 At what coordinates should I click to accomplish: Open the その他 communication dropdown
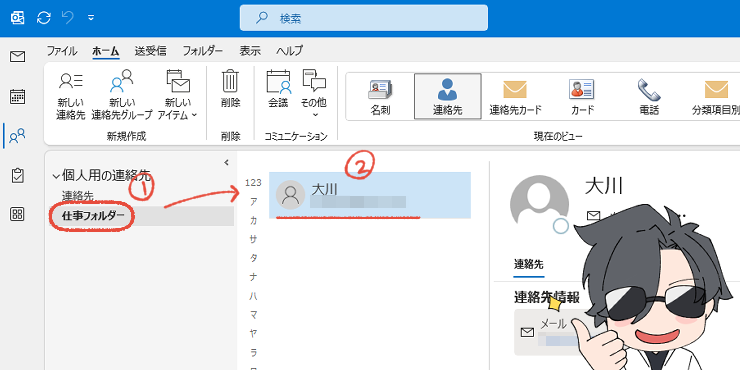tap(314, 93)
